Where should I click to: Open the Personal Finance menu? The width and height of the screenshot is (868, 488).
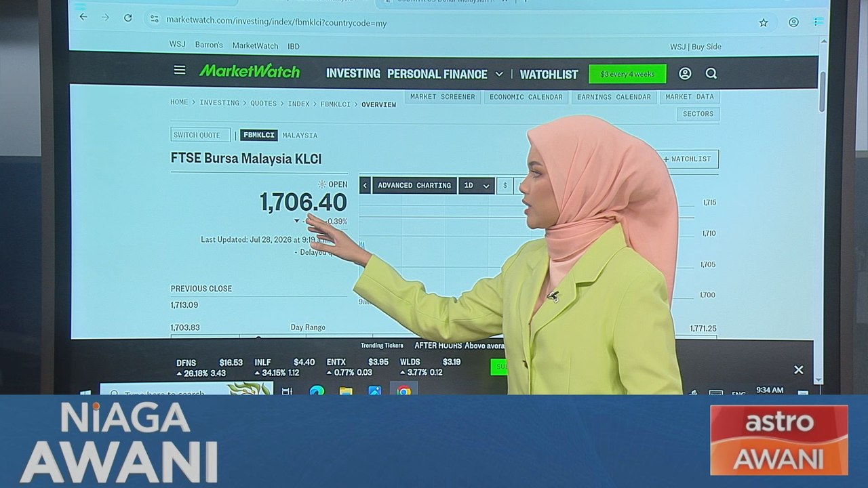click(437, 74)
